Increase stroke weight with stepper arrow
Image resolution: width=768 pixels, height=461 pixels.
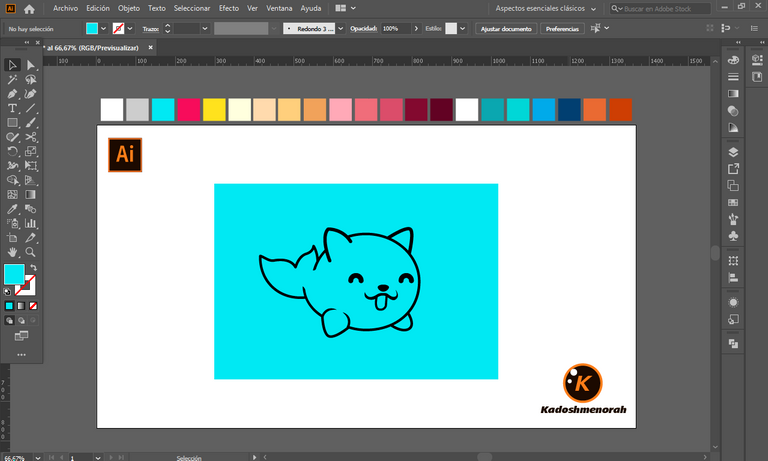pyautogui.click(x=168, y=25)
